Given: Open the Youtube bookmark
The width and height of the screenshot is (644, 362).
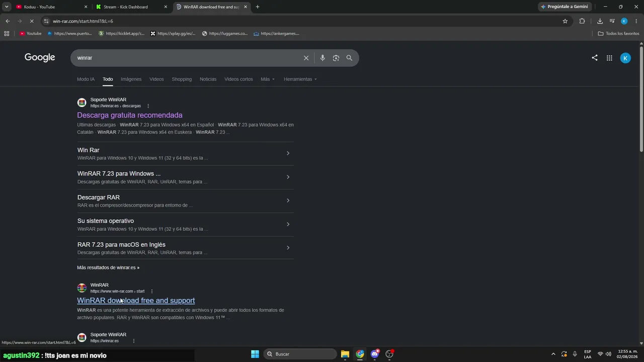Looking at the screenshot, I should [x=31, y=34].
